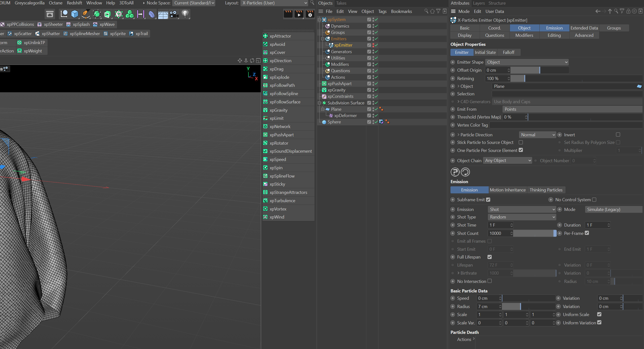The image size is (644, 349).
Task: Open the Particle Direction Normal dropdown
Action: click(537, 135)
